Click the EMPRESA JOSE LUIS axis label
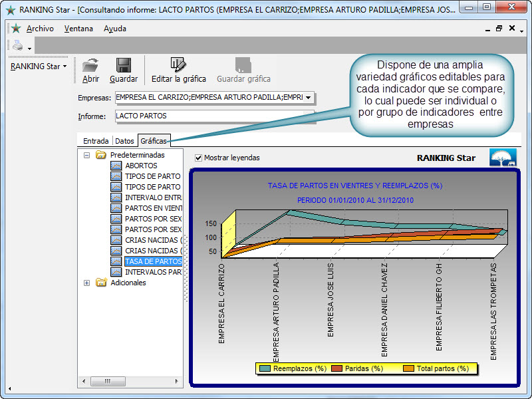This screenshot has height=399, width=532. 331,300
